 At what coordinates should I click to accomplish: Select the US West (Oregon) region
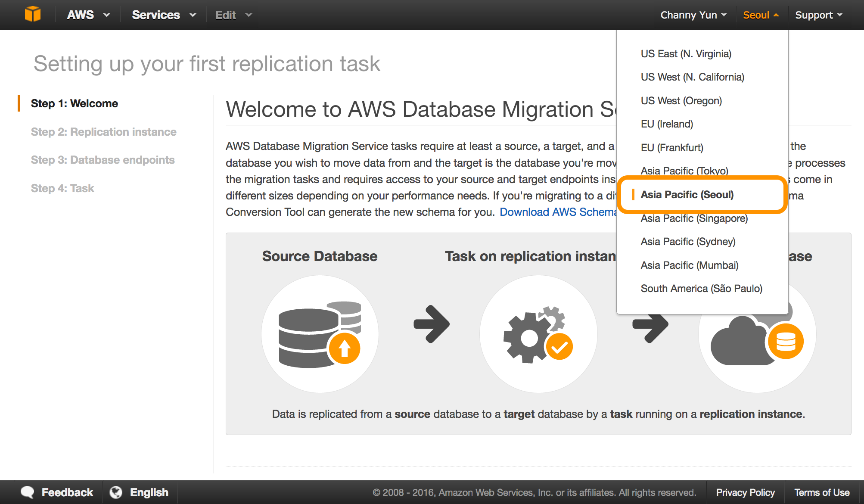click(681, 101)
